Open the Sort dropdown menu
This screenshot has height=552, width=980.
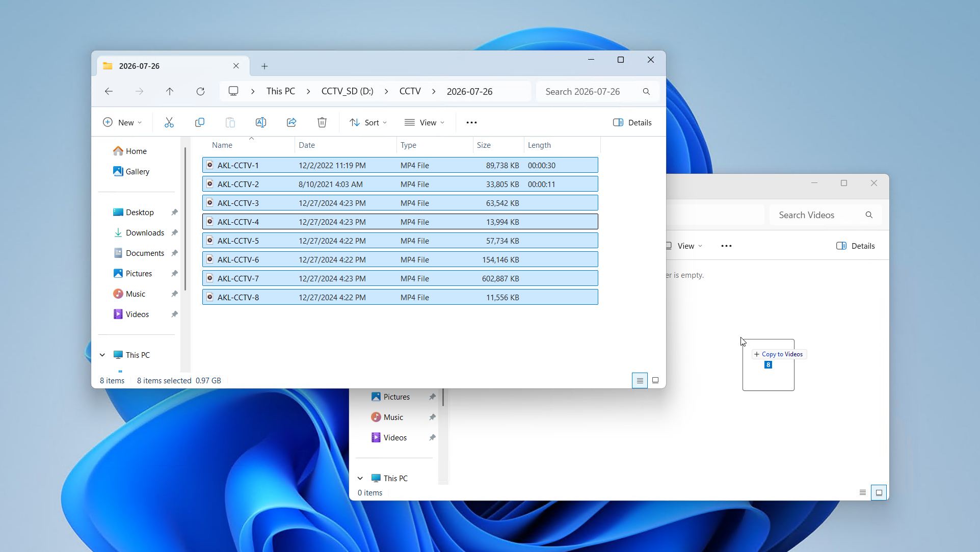[x=368, y=122]
